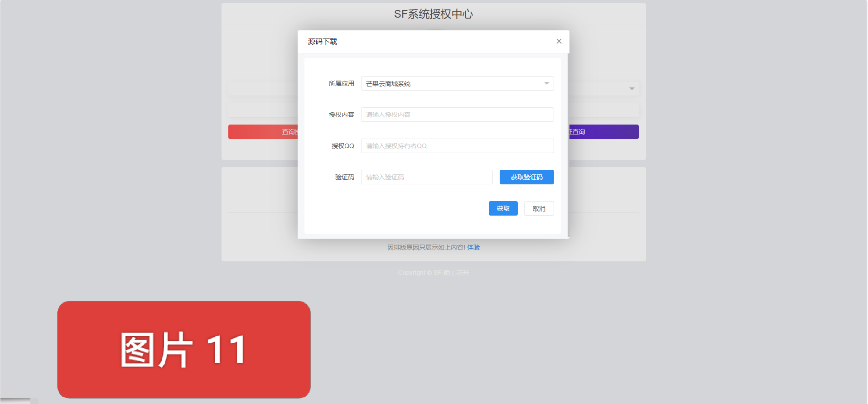This screenshot has width=868, height=404.
Task: Click the Copyright SF-陌上花开 footer text
Action: coord(433,273)
